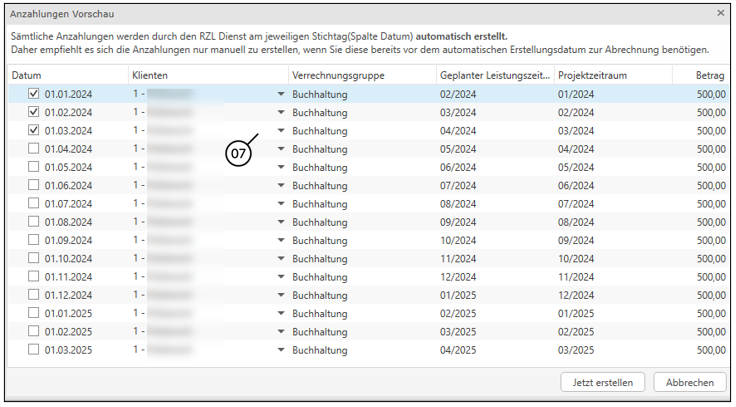Image resolution: width=736 pixels, height=407 pixels.
Task: Close the Anzahlungen Vorschau dialog
Action: coord(721,13)
